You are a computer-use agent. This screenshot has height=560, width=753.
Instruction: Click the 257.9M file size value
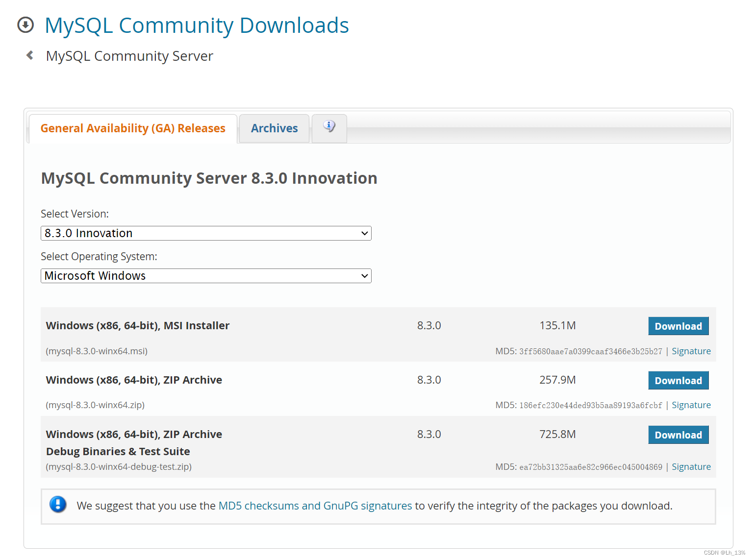557,380
